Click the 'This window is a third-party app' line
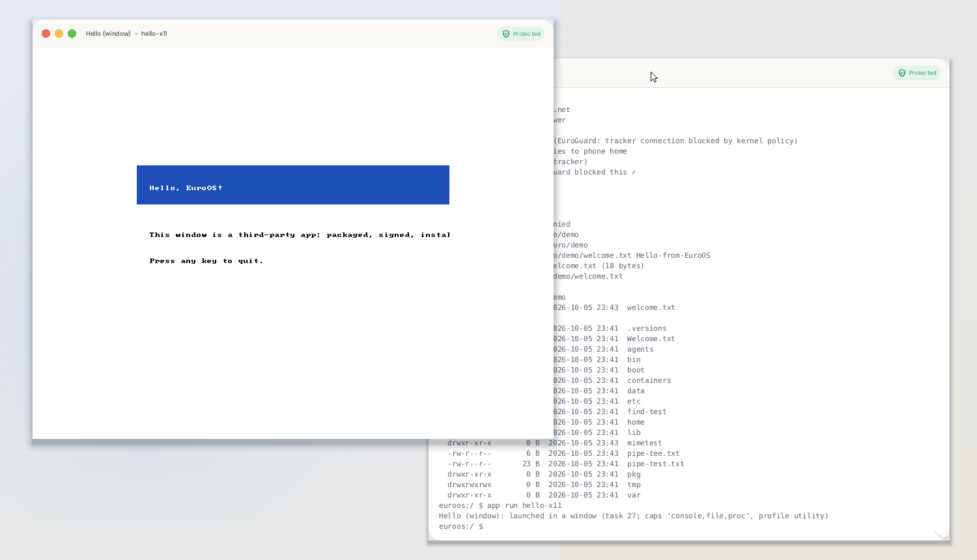 point(300,235)
